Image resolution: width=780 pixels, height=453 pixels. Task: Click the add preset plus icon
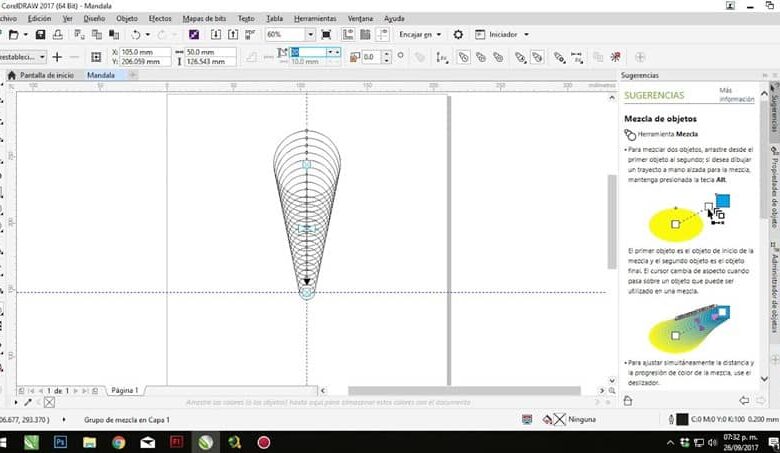pos(57,57)
